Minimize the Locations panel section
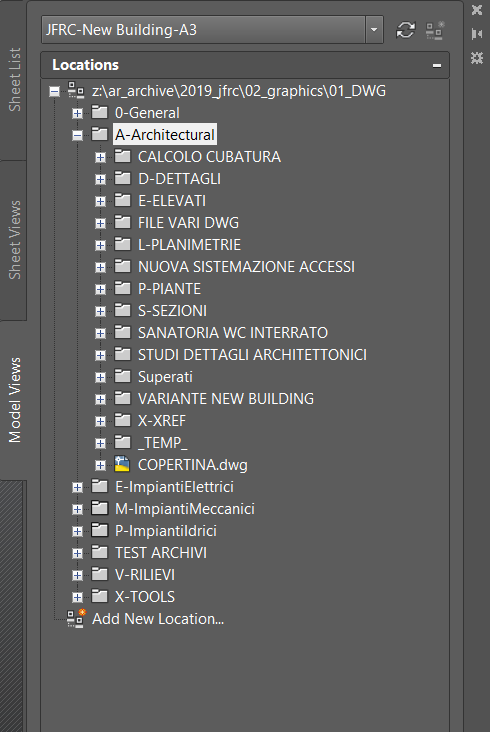Viewport: 490px width, 732px height. pos(437,65)
